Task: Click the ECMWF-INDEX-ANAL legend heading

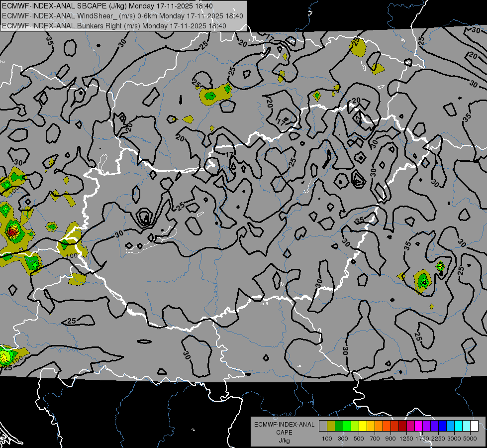Action: coord(284,425)
